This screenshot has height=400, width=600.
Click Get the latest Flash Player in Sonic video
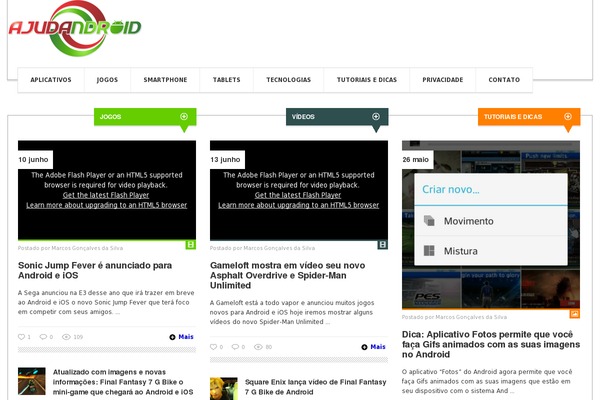tap(106, 195)
